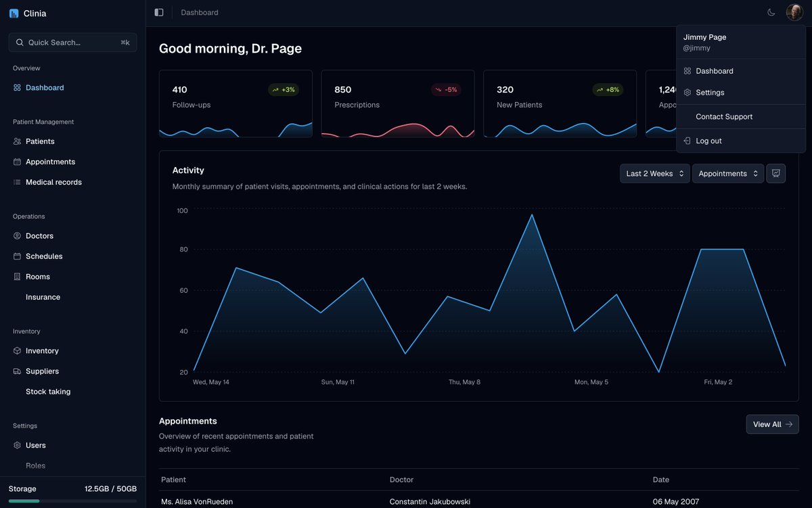Click the -5% trend badge
The height and width of the screenshot is (508, 812).
coord(446,89)
